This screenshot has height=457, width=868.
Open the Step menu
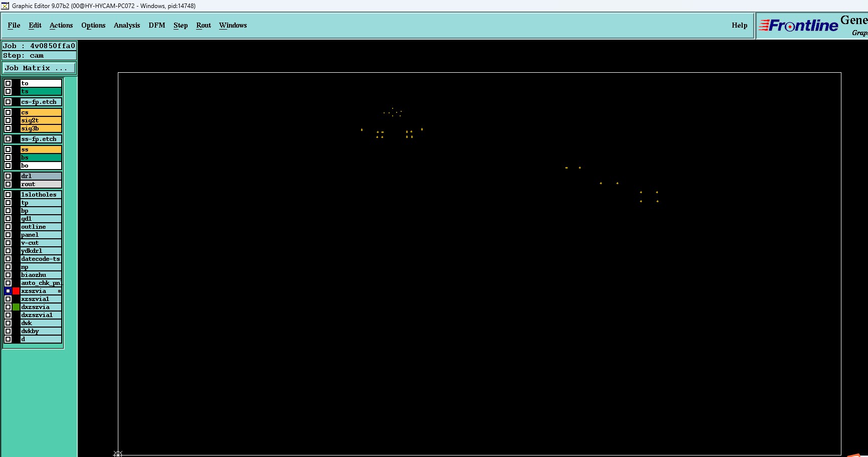click(181, 25)
